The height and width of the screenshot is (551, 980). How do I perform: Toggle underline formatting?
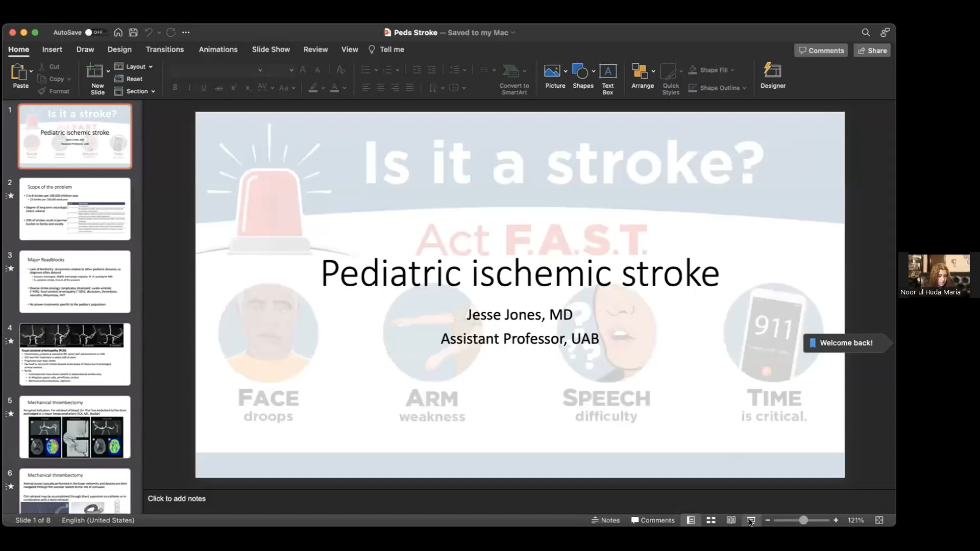coord(204,87)
